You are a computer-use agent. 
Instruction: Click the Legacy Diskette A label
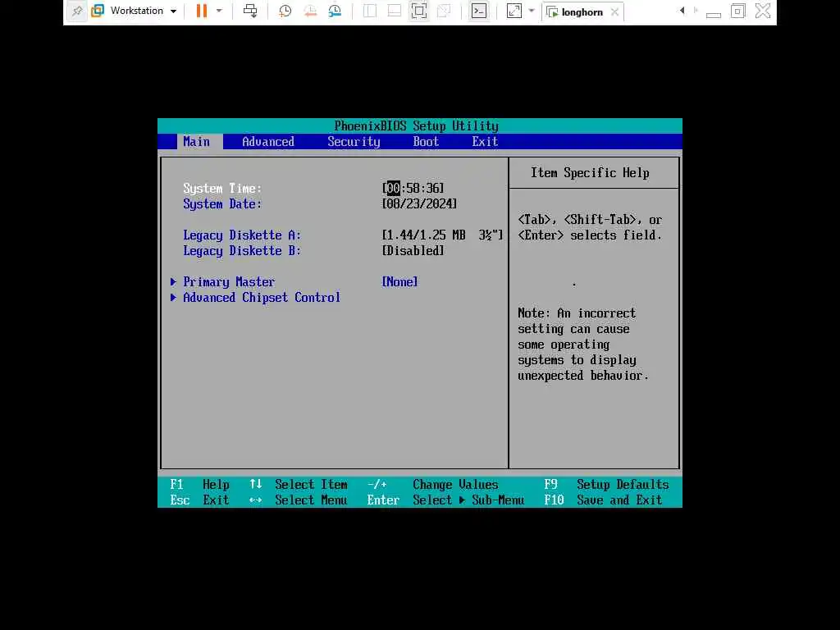tap(242, 235)
